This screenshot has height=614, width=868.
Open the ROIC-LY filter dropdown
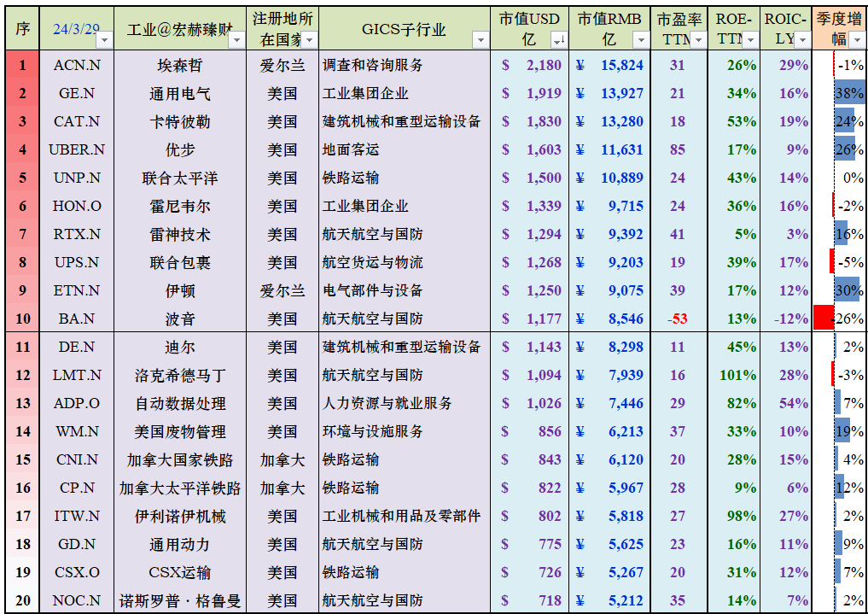pyautogui.click(x=802, y=40)
